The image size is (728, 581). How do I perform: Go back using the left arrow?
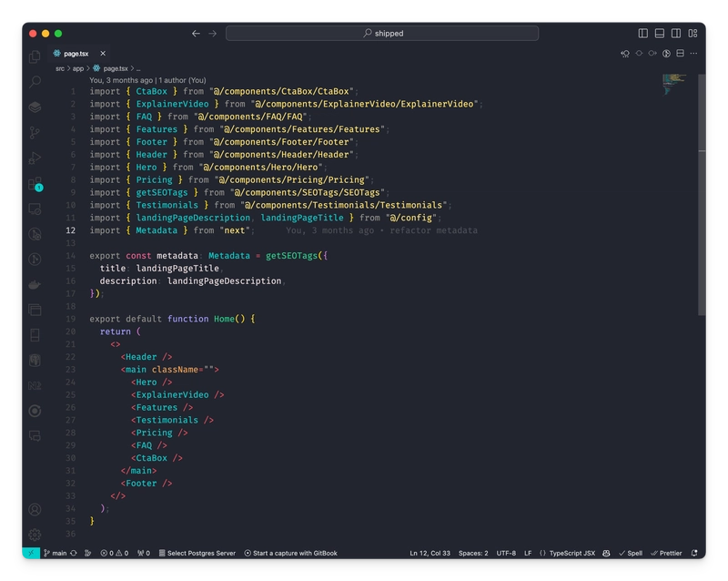[196, 34]
